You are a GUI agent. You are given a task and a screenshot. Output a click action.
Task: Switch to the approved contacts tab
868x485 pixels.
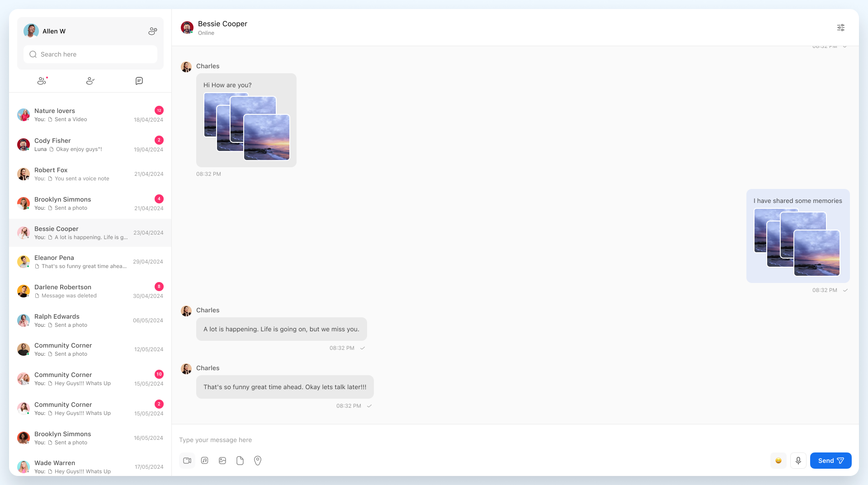click(x=90, y=81)
